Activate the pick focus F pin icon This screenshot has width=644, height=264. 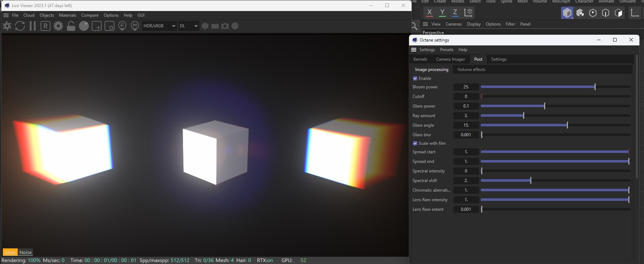pyautogui.click(x=122, y=26)
